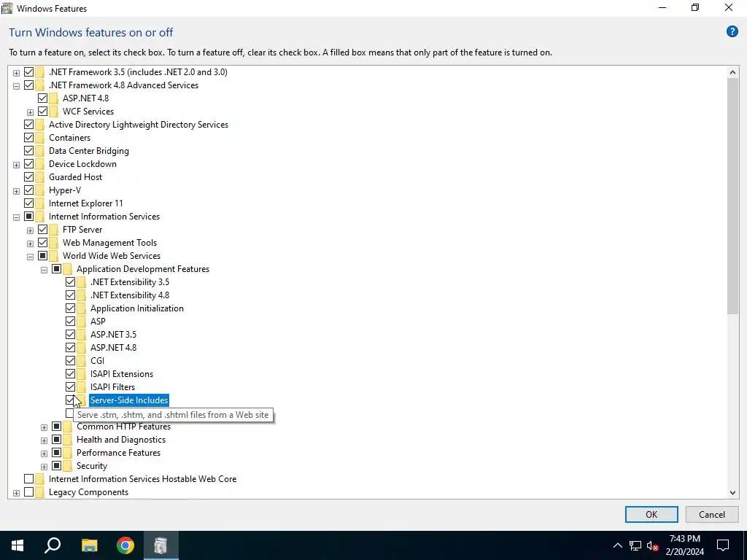
Task: Uncheck the ISAPI Filters checkbox
Action: (x=70, y=386)
